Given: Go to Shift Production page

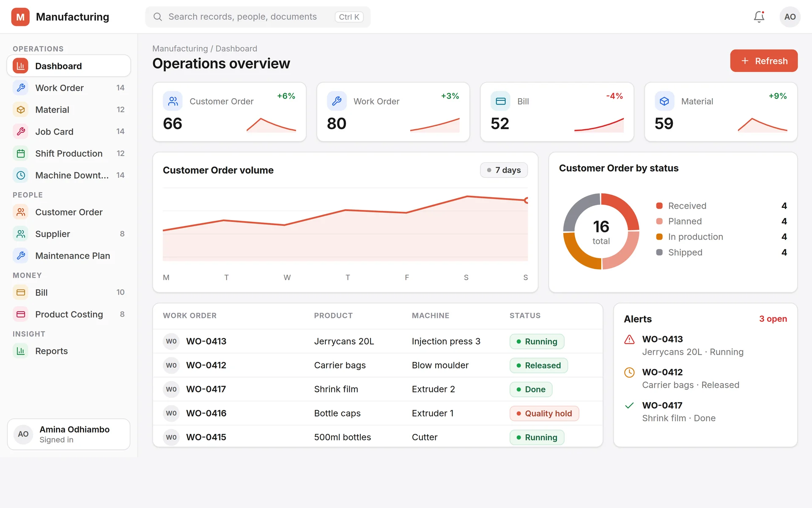Looking at the screenshot, I should click(69, 153).
